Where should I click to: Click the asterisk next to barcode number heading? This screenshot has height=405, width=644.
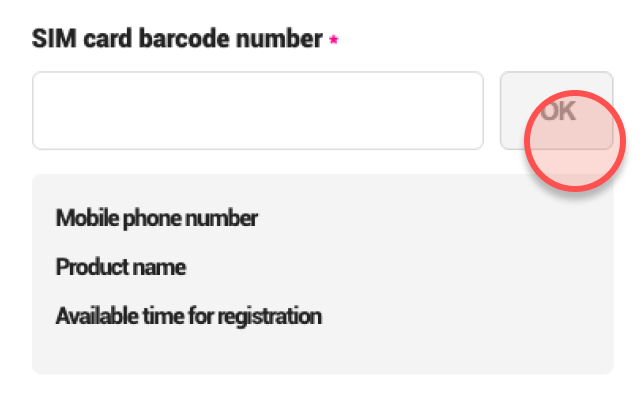pyautogui.click(x=333, y=42)
